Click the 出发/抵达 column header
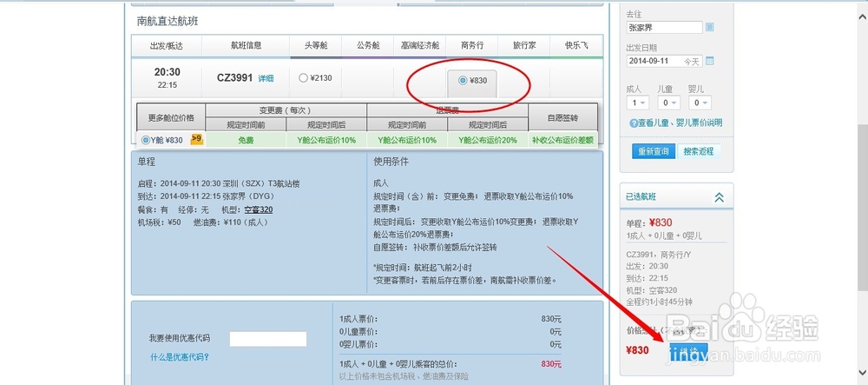This screenshot has width=868, height=385. (167, 46)
